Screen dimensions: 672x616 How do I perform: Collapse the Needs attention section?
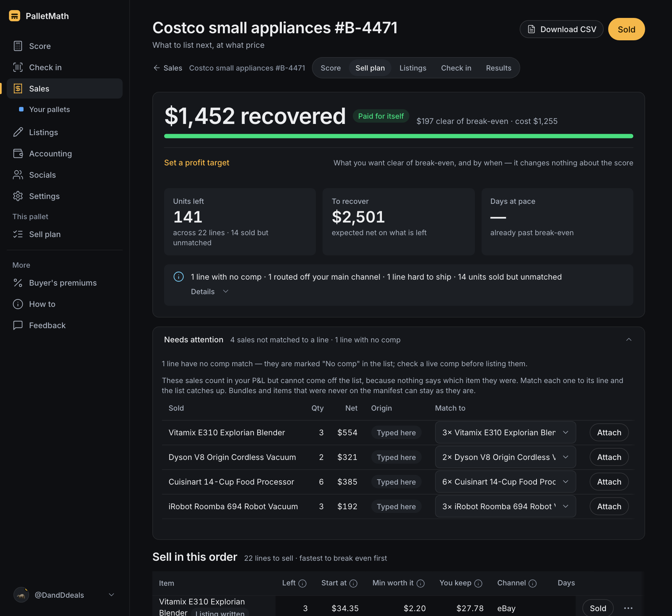[629, 339]
